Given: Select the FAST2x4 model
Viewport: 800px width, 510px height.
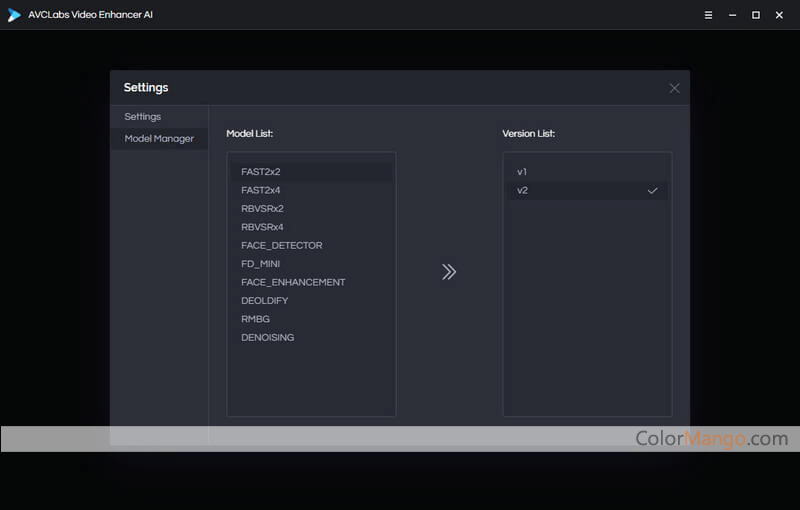Looking at the screenshot, I should (261, 190).
